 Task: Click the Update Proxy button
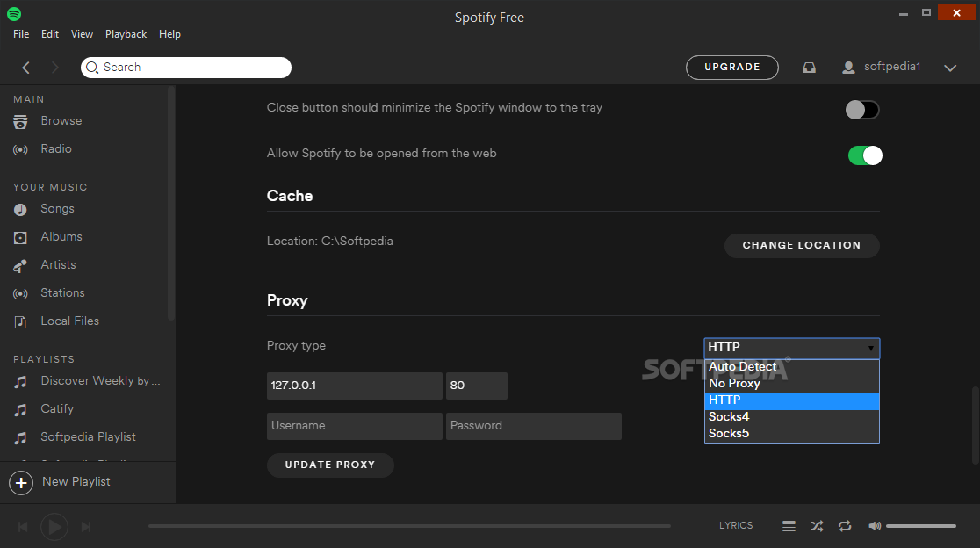coord(330,465)
